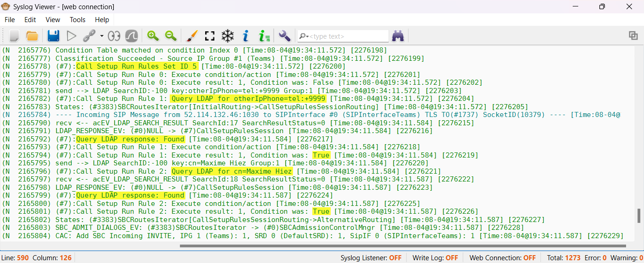Click the new file icon in toolbar
Screen dimensions: 644x263
(14, 36)
